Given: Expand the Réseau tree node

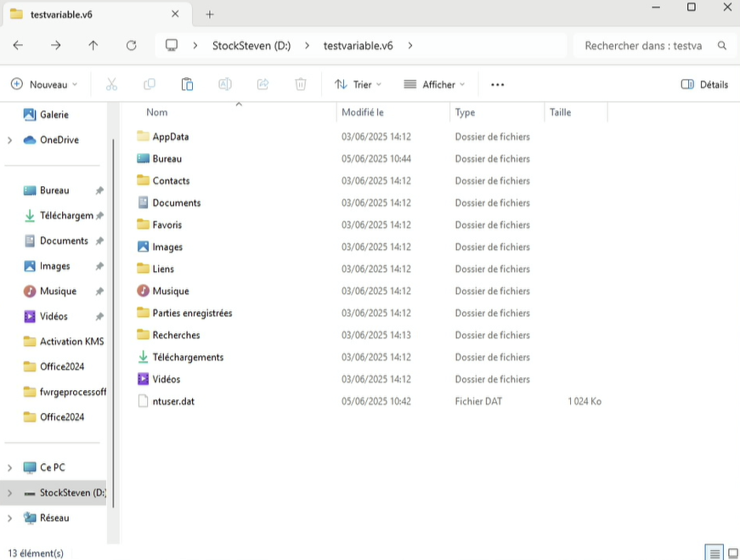Looking at the screenshot, I should click(x=10, y=518).
